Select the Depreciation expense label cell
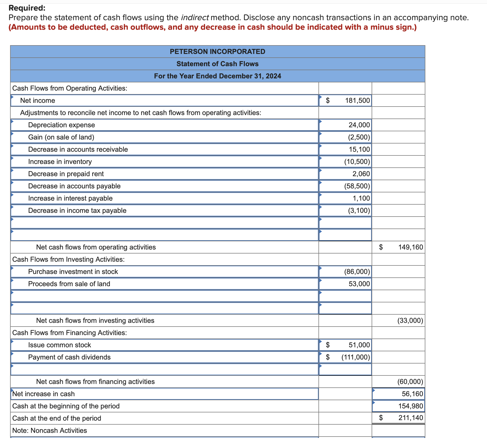 (165, 125)
